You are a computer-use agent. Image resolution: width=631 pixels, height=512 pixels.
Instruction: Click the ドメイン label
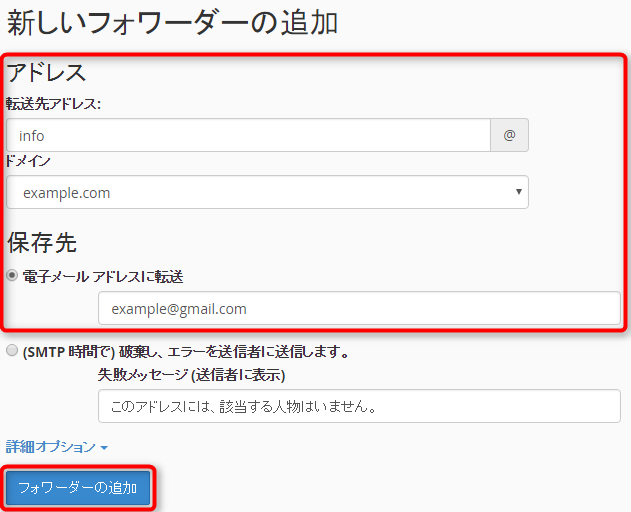click(x=28, y=161)
